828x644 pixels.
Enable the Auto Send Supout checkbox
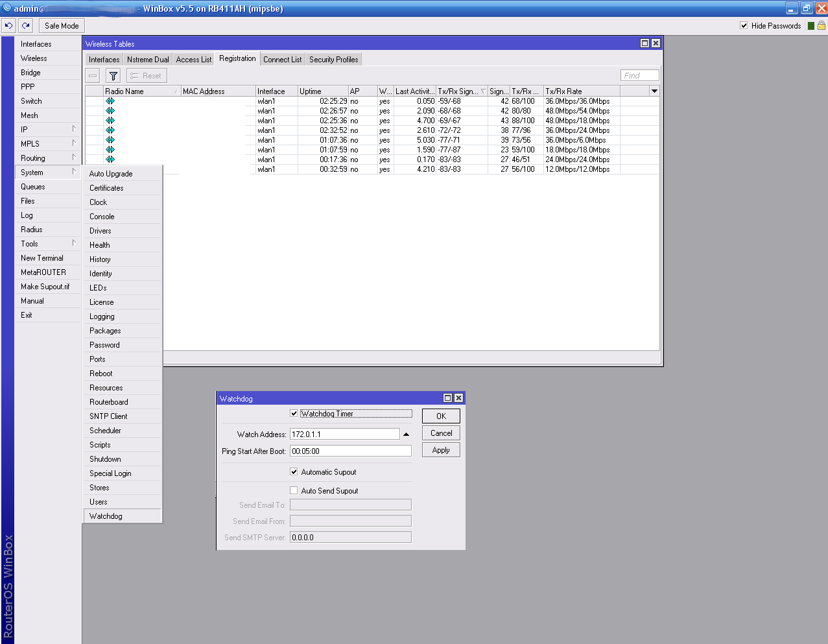[294, 491]
